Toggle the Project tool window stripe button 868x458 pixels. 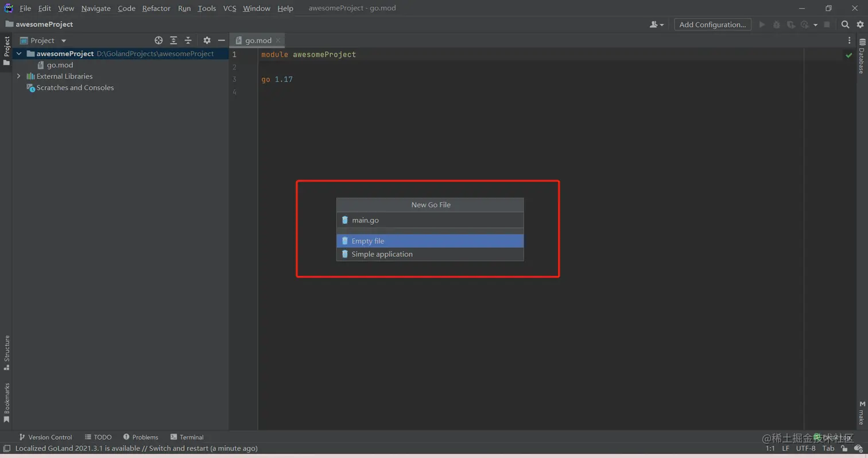tap(6, 51)
